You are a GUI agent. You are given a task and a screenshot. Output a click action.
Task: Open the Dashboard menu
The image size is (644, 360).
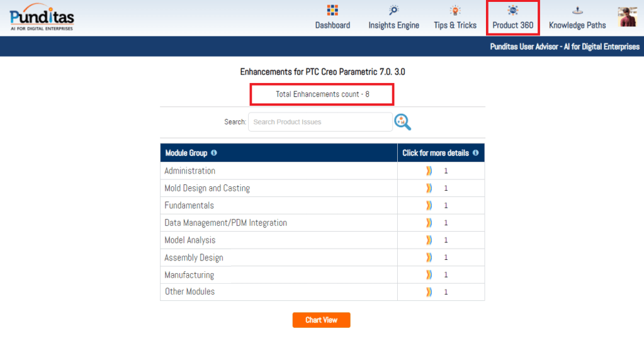pos(332,18)
